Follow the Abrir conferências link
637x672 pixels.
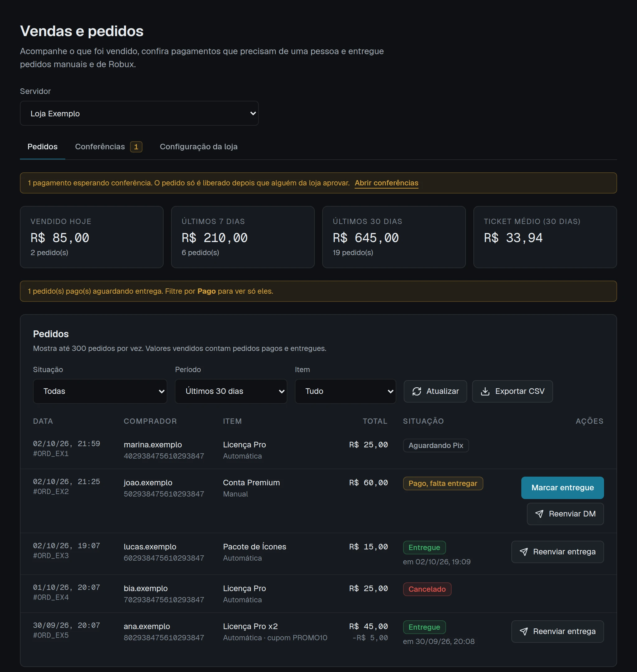386,183
